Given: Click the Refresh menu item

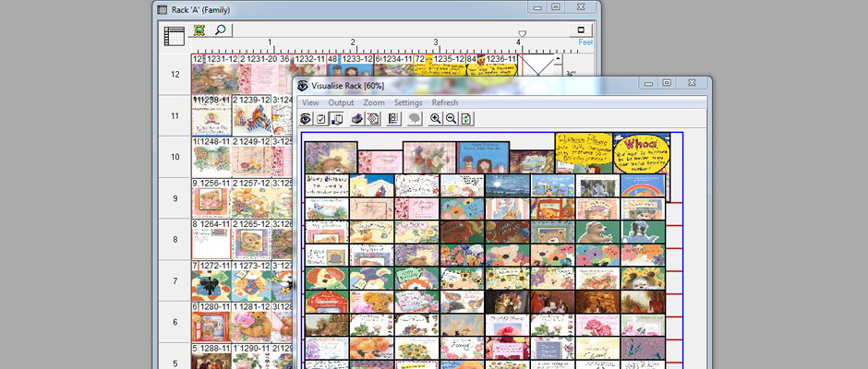Looking at the screenshot, I should 444,102.
